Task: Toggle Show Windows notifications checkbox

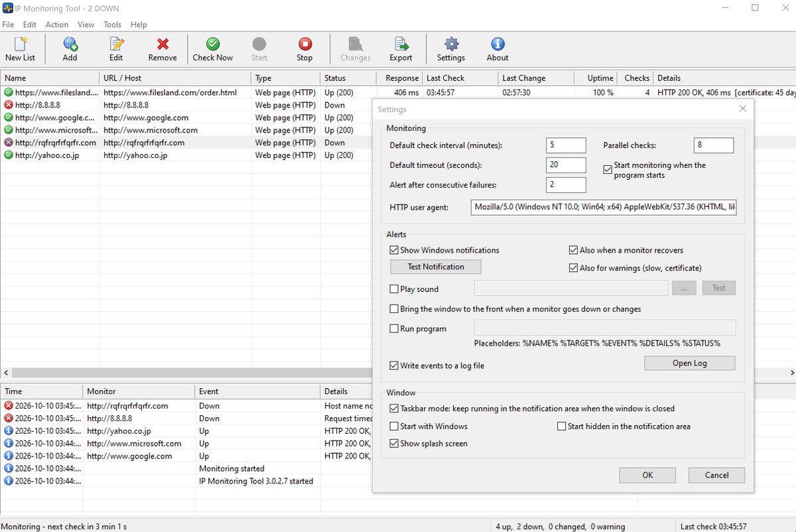Action: point(394,251)
